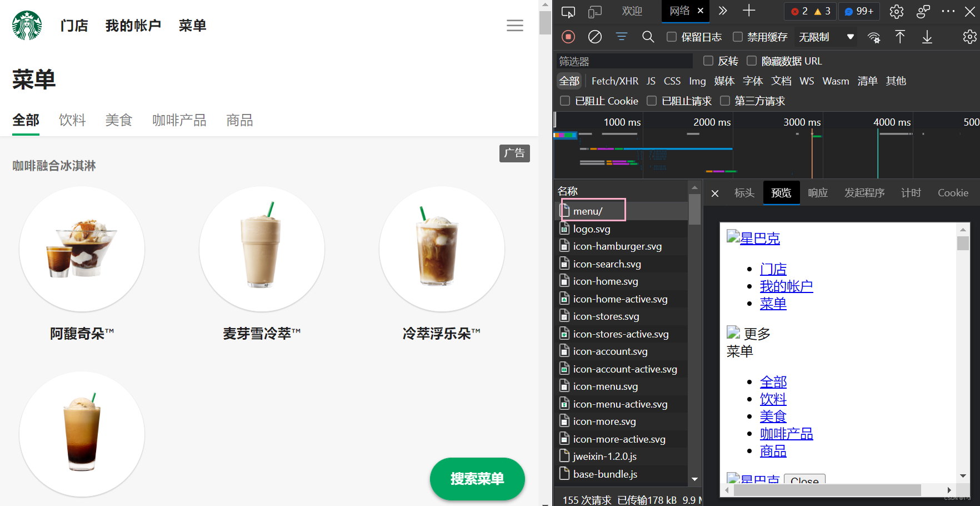Click the 搜索菜单 button
Screen dimensions: 980x506
pos(477,479)
